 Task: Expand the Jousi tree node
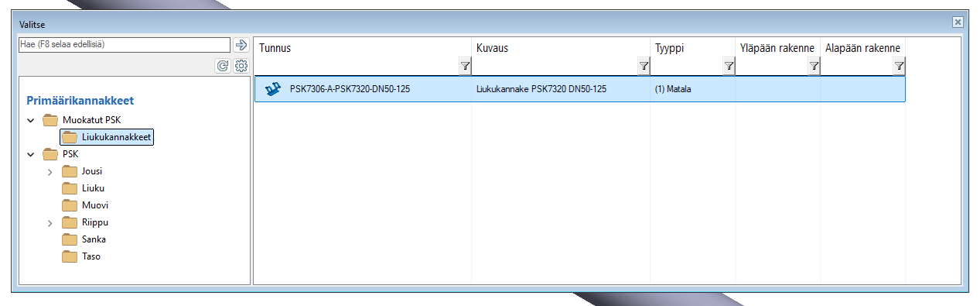pyautogui.click(x=50, y=171)
